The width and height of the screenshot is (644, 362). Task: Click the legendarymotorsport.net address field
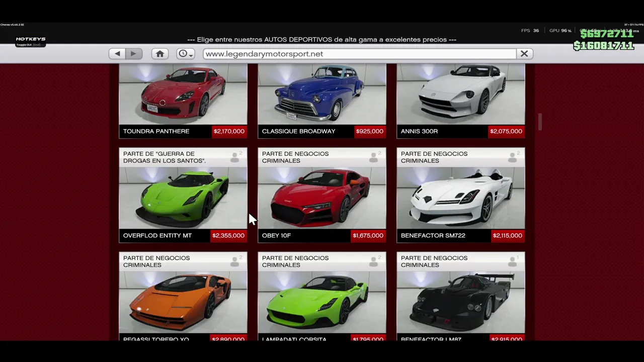point(360,54)
